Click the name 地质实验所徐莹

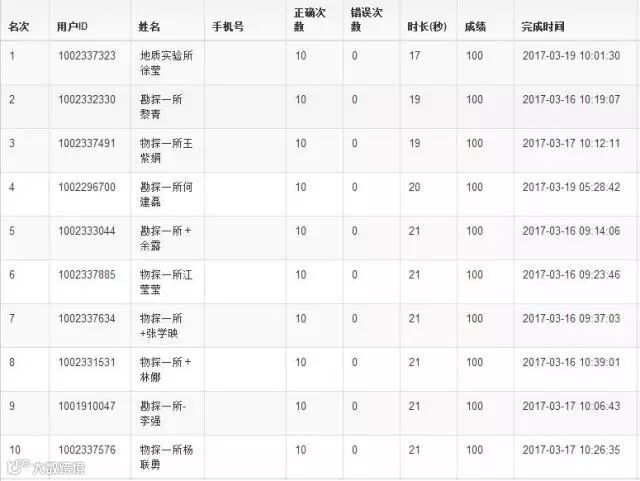point(166,63)
